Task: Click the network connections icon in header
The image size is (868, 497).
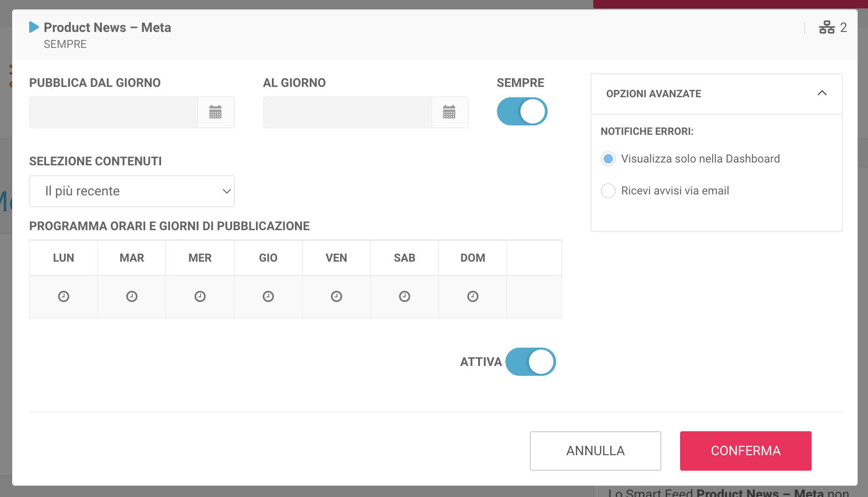Action: click(x=827, y=28)
